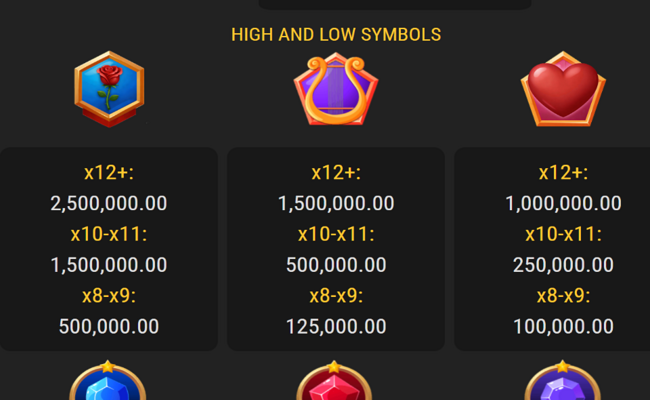Select the lyre symbol's 1,500,000.00 payout
This screenshot has width=650, height=400.
(336, 204)
